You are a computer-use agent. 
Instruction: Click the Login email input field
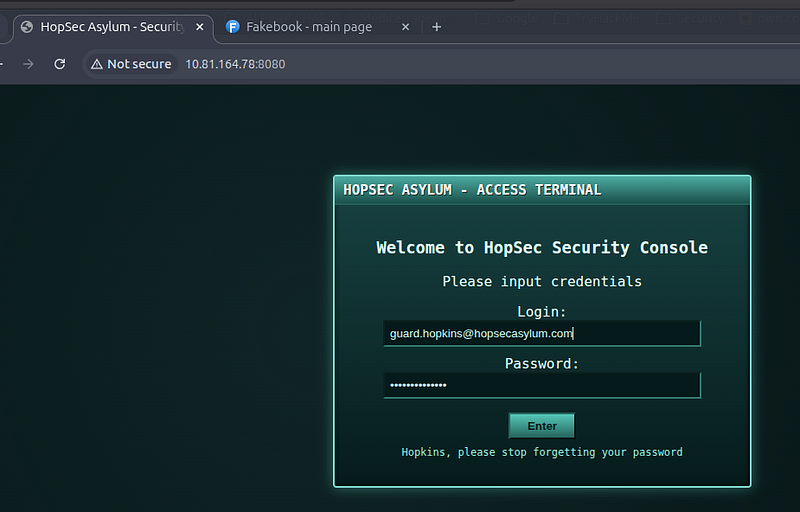tap(542, 334)
